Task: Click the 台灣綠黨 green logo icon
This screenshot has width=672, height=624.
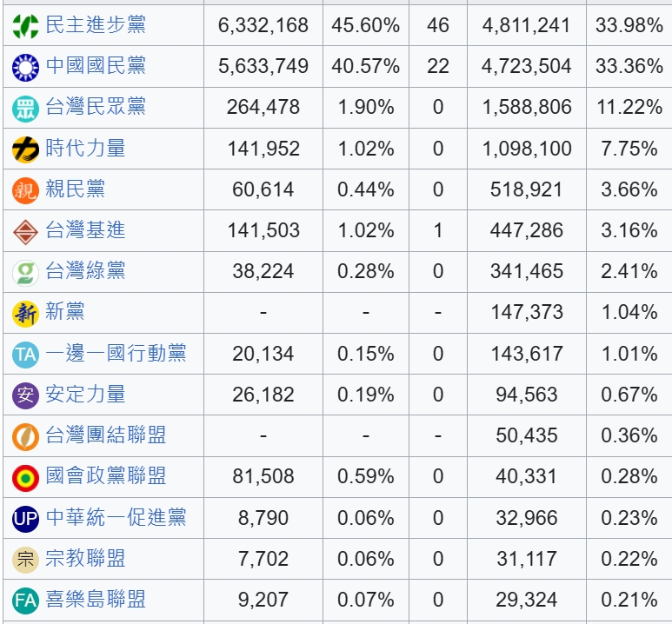Action: 26,273
